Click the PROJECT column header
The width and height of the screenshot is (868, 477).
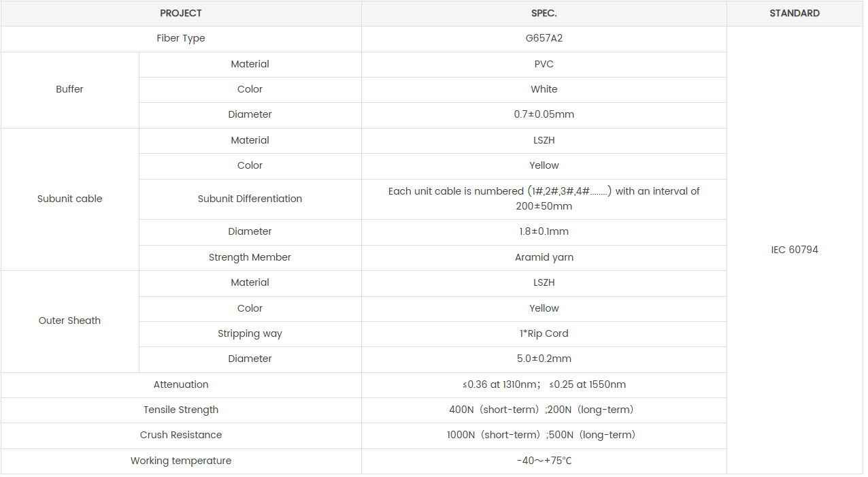(x=181, y=13)
